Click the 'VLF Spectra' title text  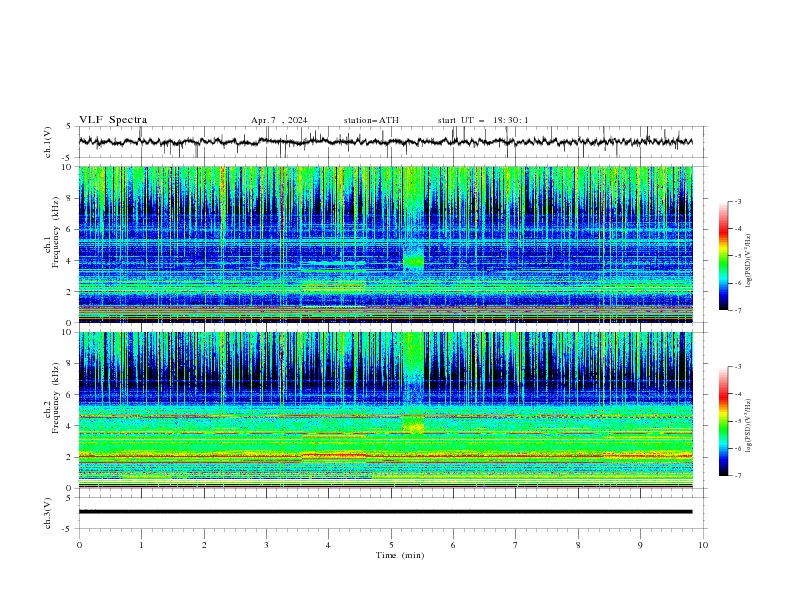pos(113,120)
